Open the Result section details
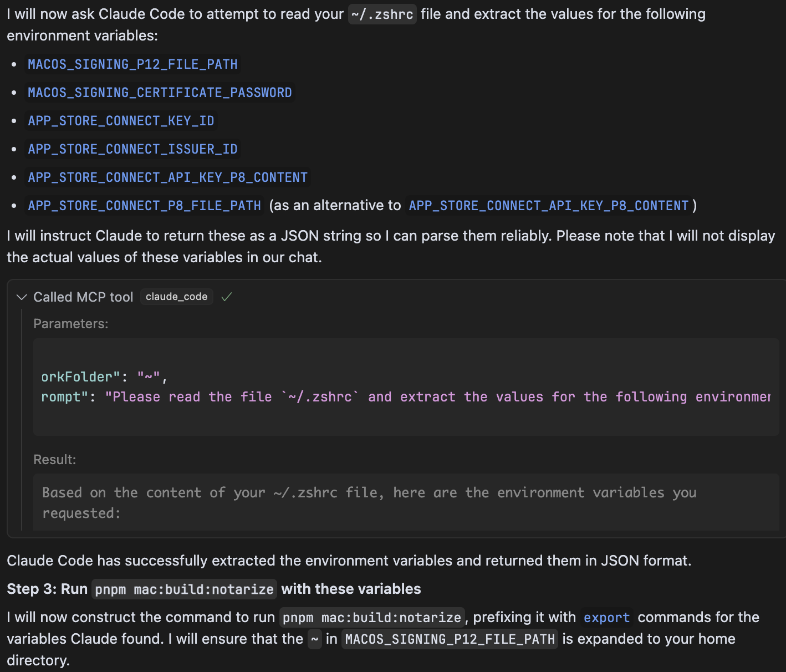 click(54, 459)
